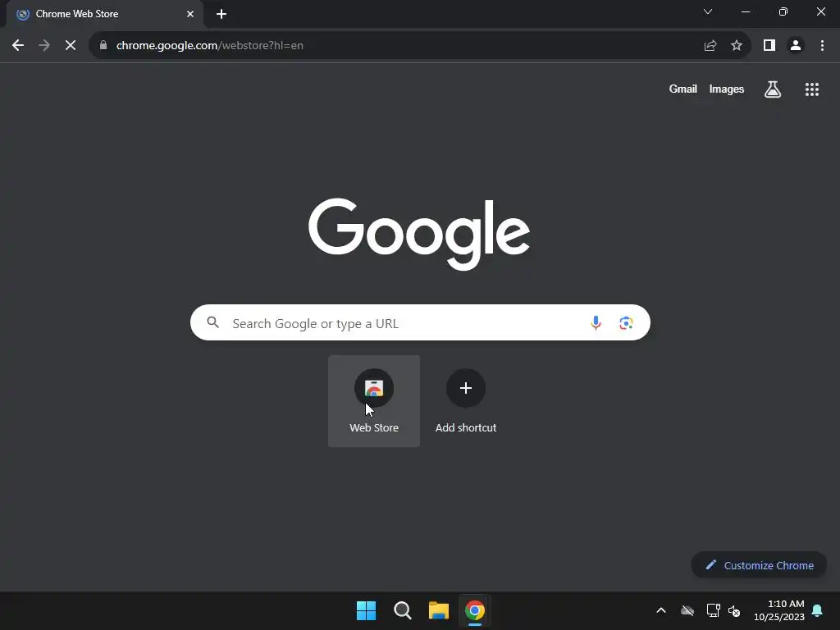Open the side panel
The height and width of the screenshot is (630, 840).
coord(769,46)
